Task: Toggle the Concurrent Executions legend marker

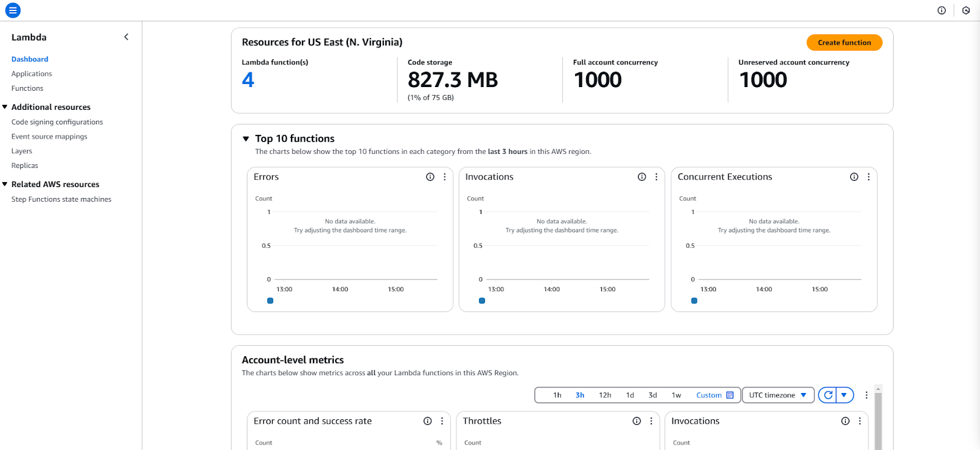Action: click(694, 300)
